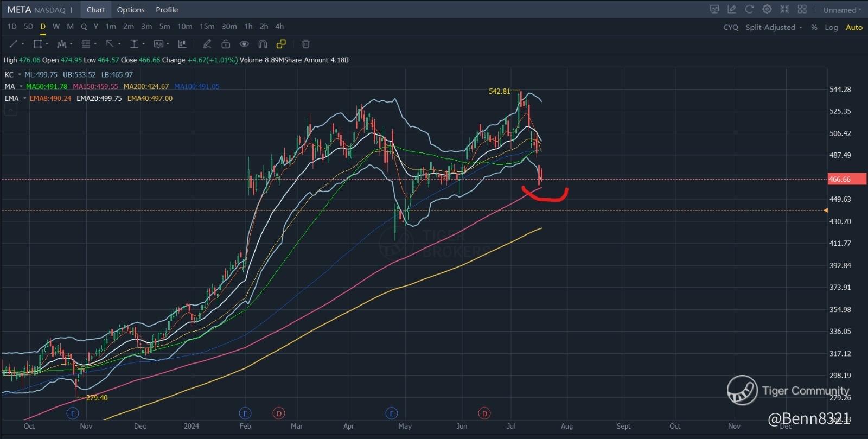Click the MA50 green indicator label
868x439 pixels.
(x=47, y=87)
